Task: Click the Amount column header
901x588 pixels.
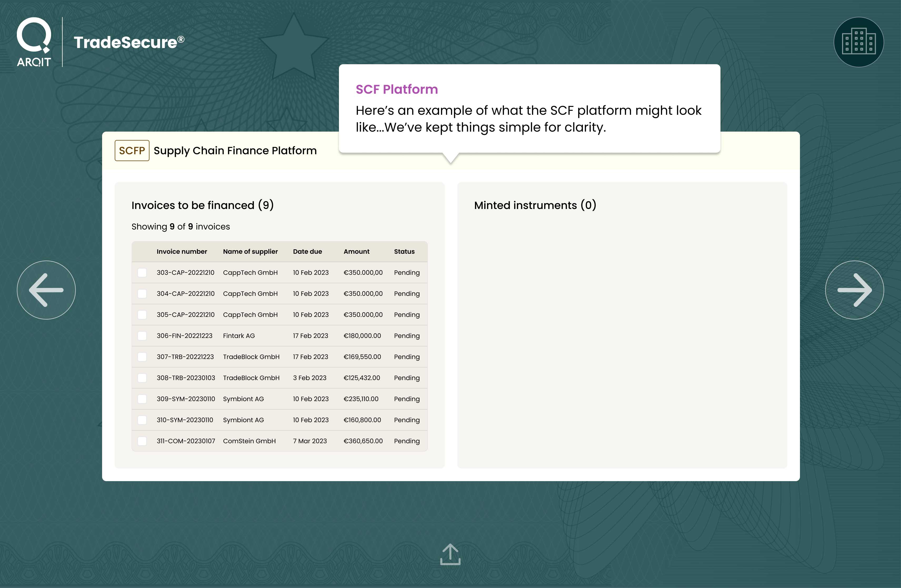Action: tap(356, 251)
